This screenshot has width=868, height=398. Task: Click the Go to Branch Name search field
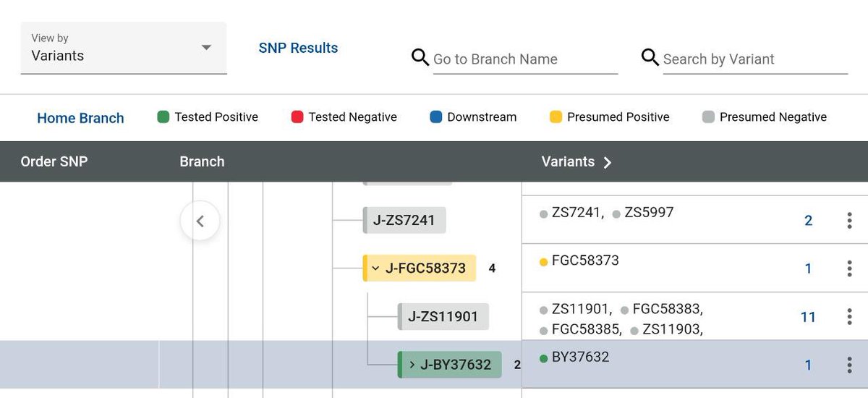pos(525,59)
